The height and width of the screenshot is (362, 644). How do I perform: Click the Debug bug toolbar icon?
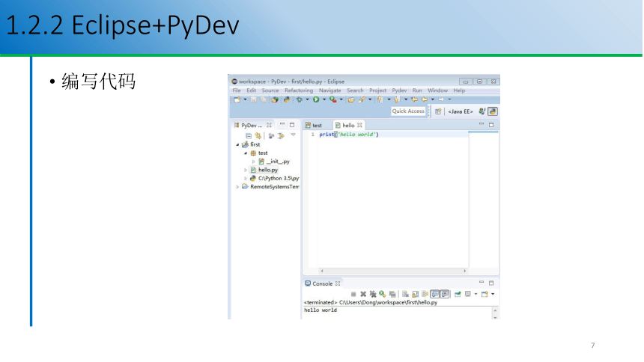[x=300, y=99]
